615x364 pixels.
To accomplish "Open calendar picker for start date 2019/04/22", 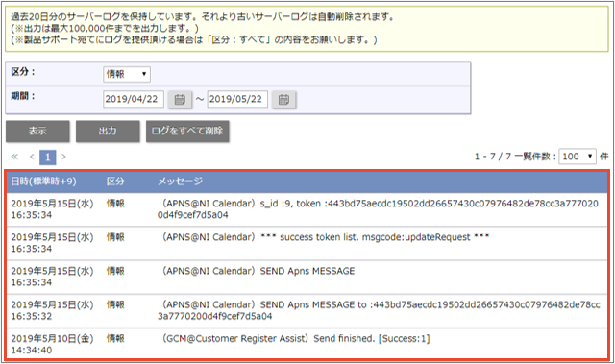I will (x=180, y=100).
